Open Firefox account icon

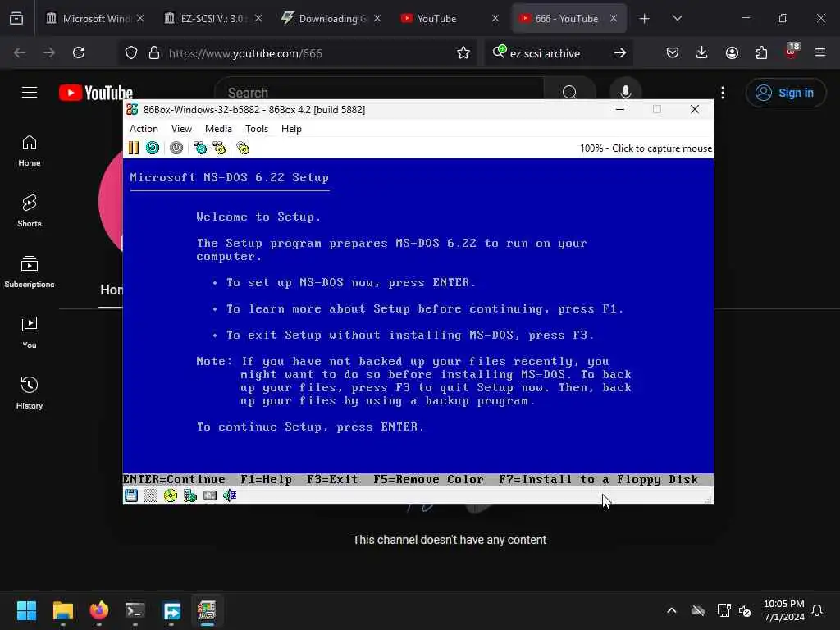[x=732, y=52]
